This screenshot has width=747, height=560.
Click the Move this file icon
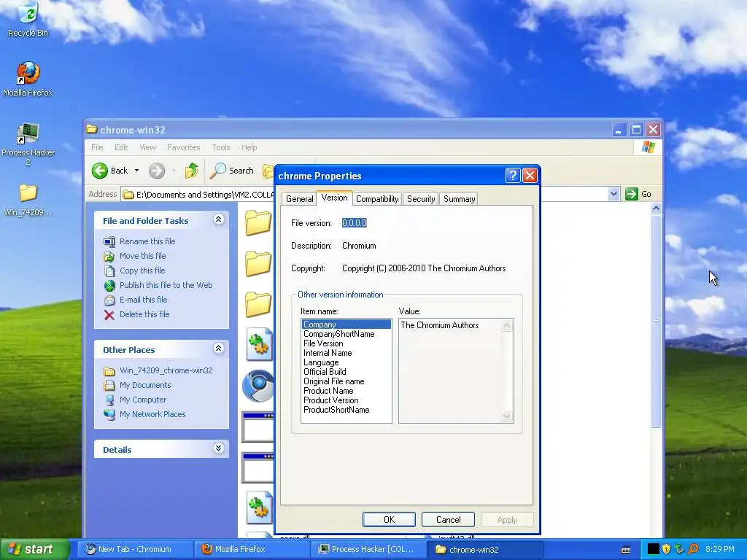tap(109, 256)
